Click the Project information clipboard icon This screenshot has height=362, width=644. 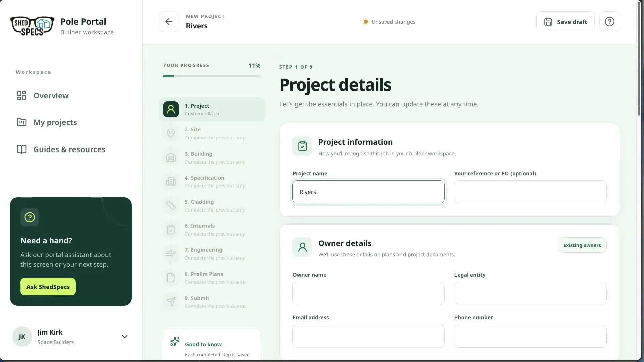click(x=302, y=146)
